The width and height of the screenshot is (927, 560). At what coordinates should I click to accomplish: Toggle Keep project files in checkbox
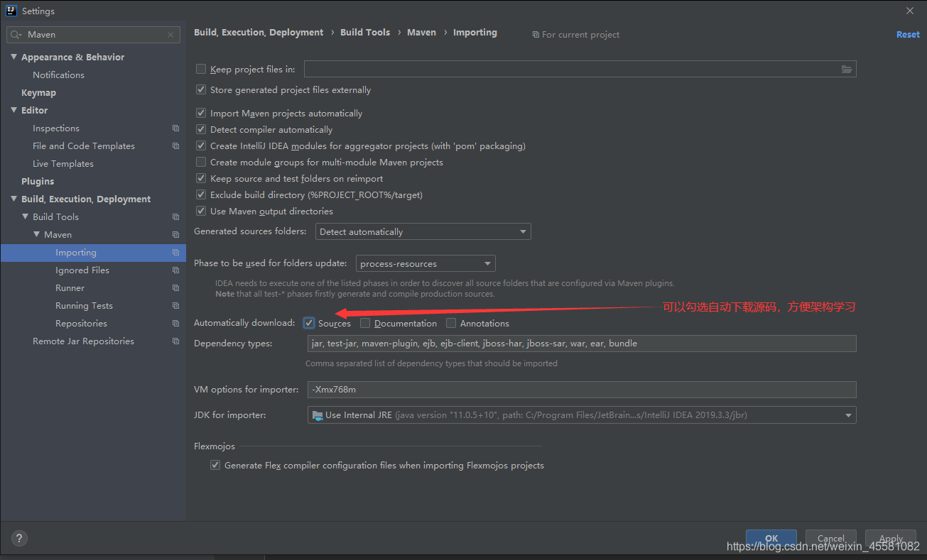click(201, 69)
